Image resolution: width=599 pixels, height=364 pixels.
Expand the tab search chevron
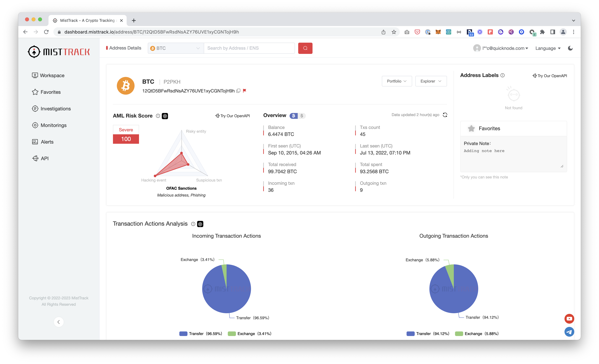click(573, 20)
